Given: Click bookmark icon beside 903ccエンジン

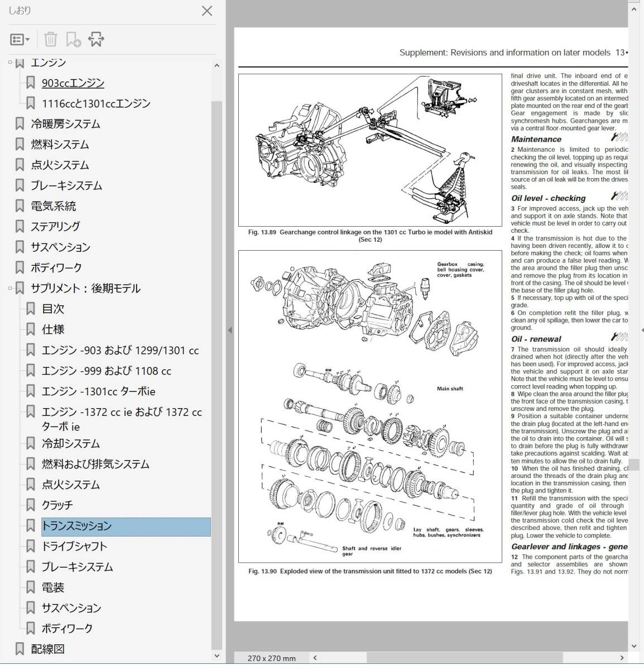Looking at the screenshot, I should coord(31,83).
